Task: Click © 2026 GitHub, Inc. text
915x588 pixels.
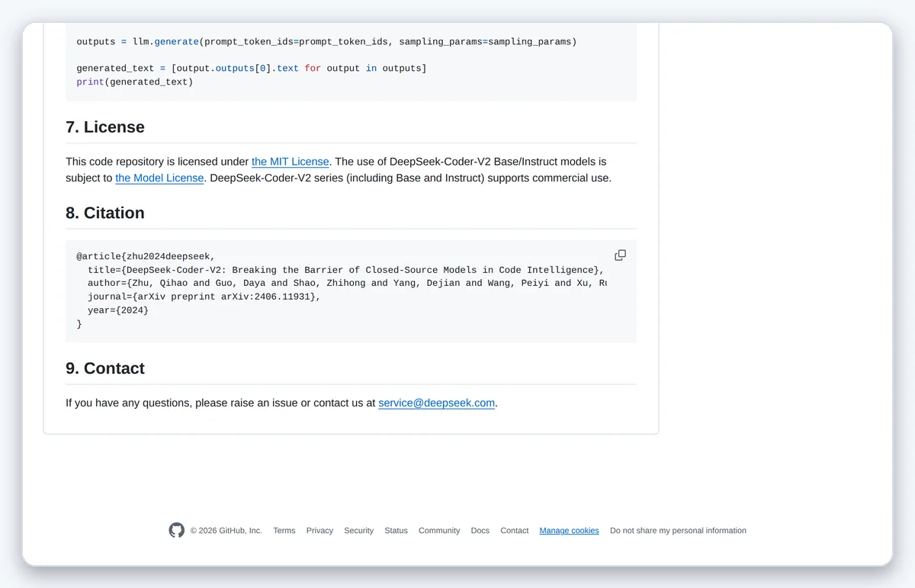Action: (x=226, y=531)
